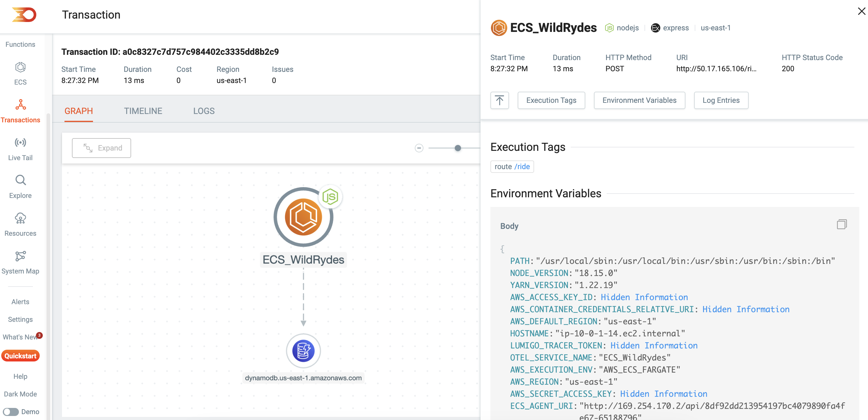Open the Live Tail icon
This screenshot has width=868, height=420.
[20, 143]
